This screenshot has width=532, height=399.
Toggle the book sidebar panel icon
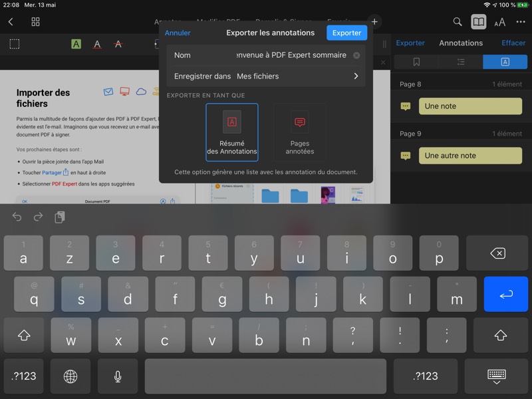479,22
